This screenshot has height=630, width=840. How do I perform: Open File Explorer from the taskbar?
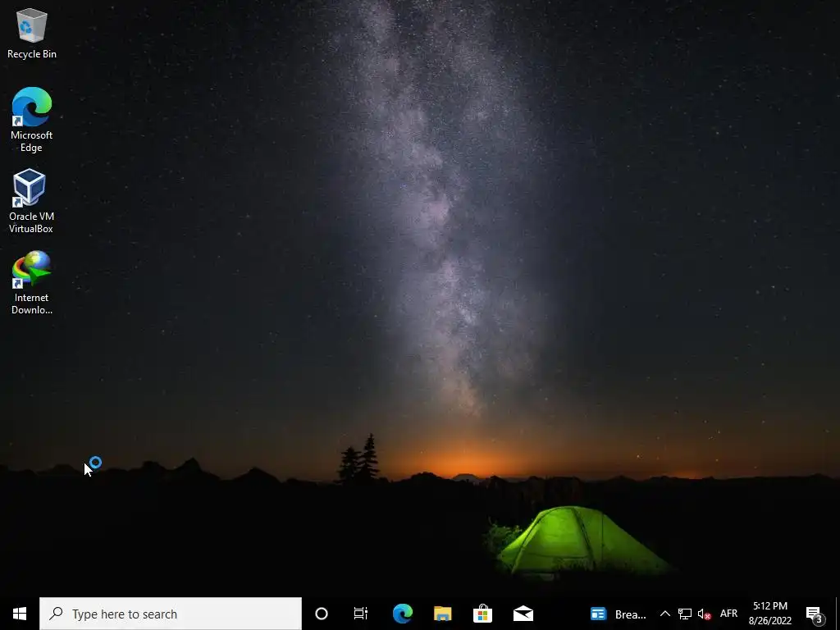tap(442, 614)
